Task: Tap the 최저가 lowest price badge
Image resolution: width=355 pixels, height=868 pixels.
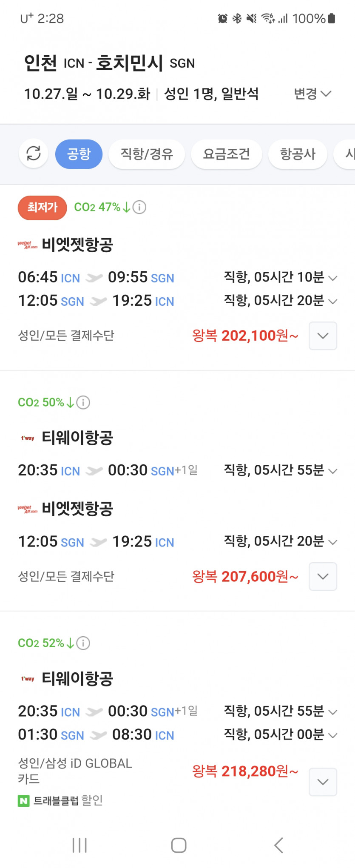Action: coord(42,208)
